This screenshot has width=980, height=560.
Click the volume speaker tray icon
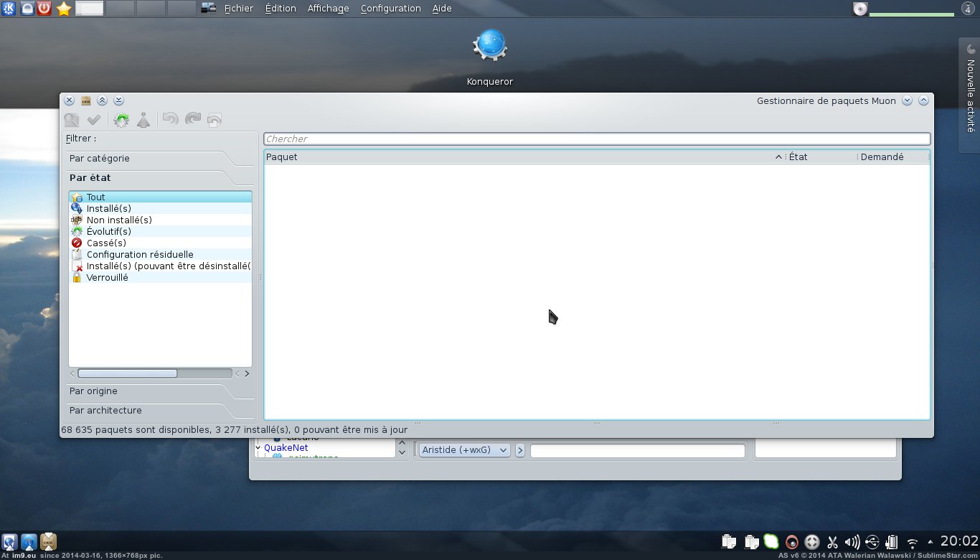click(x=852, y=543)
